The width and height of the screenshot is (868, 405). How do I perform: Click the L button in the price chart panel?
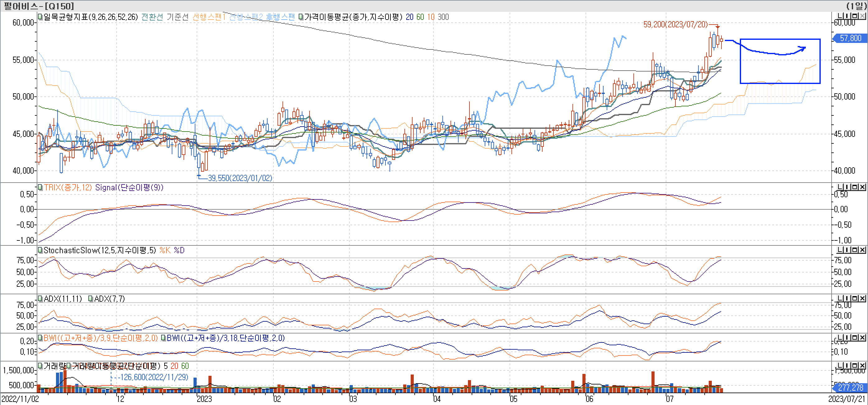tap(840, 16)
